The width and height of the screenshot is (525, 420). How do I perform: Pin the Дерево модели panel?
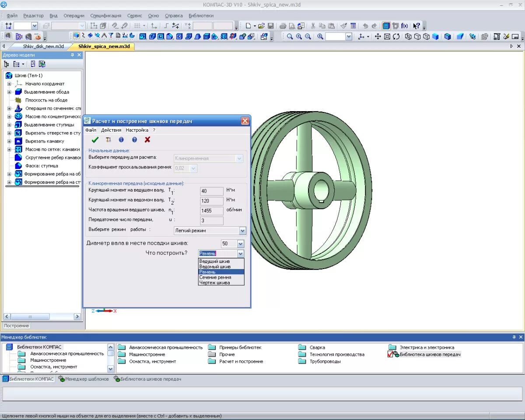tap(73, 55)
